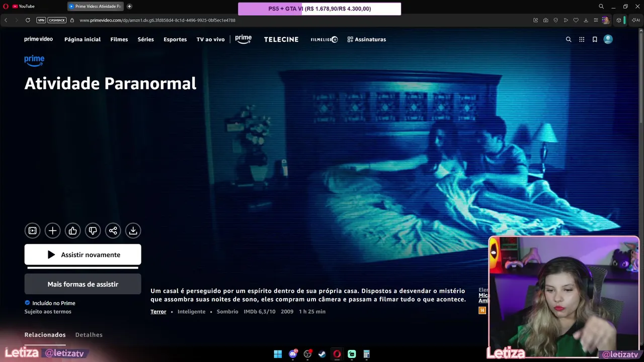
Task: Switch to the Relacionados tab
Action: click(x=45, y=335)
